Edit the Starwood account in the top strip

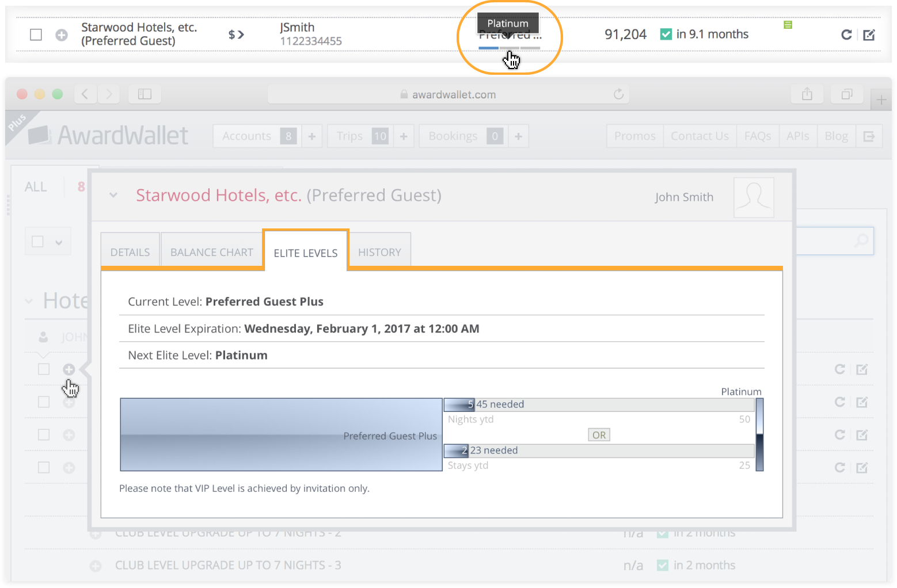869,35
